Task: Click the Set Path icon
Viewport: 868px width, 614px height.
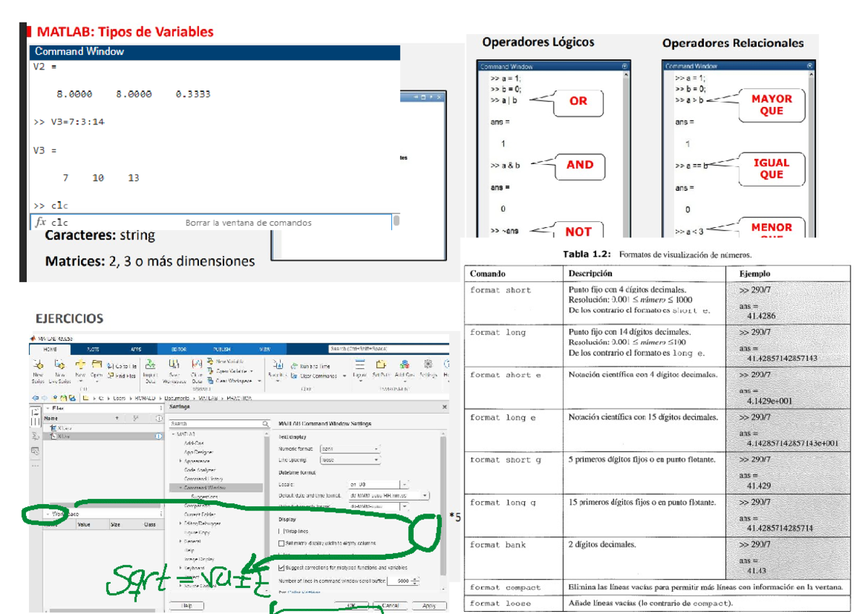Action: pos(381,365)
